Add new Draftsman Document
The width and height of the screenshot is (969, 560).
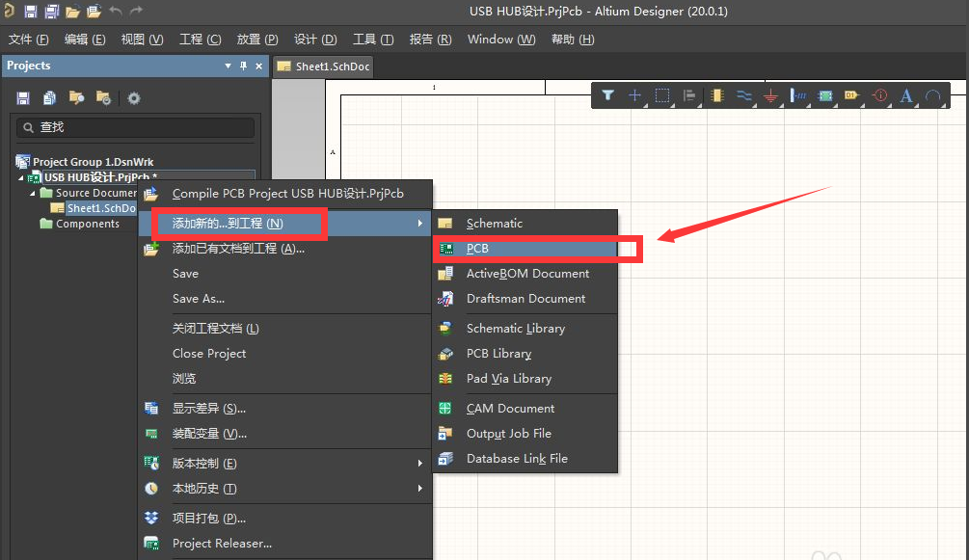click(525, 299)
